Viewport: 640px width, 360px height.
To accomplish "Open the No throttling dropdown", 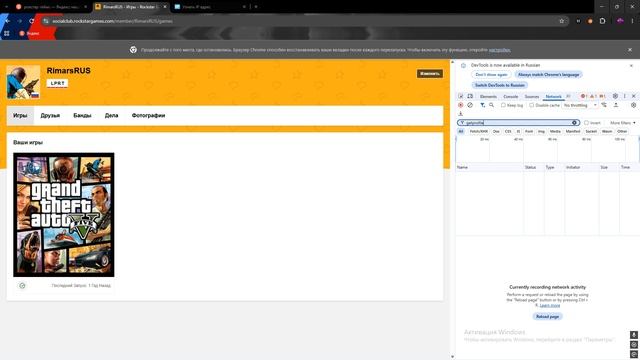I will coord(580,105).
